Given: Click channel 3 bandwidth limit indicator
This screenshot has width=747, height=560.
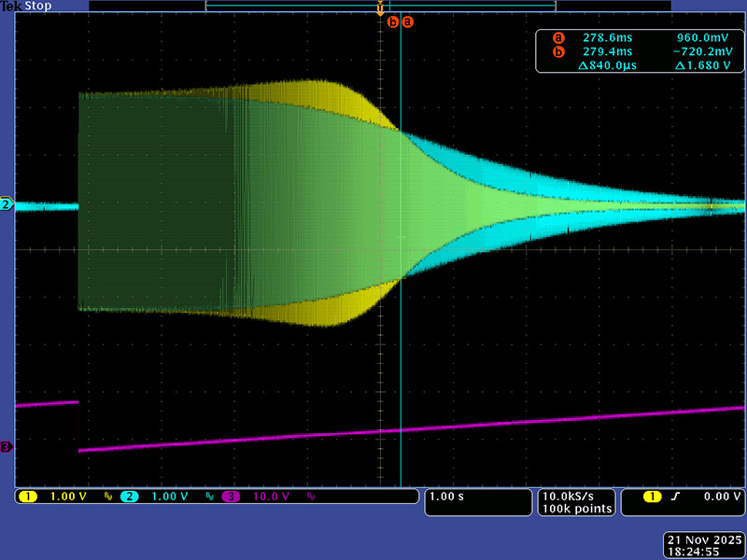Looking at the screenshot, I should 310,497.
